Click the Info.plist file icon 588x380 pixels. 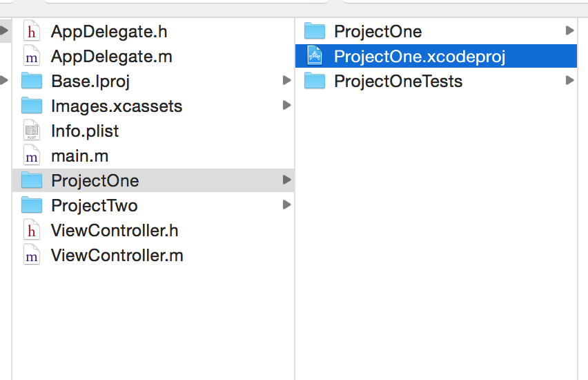point(32,131)
